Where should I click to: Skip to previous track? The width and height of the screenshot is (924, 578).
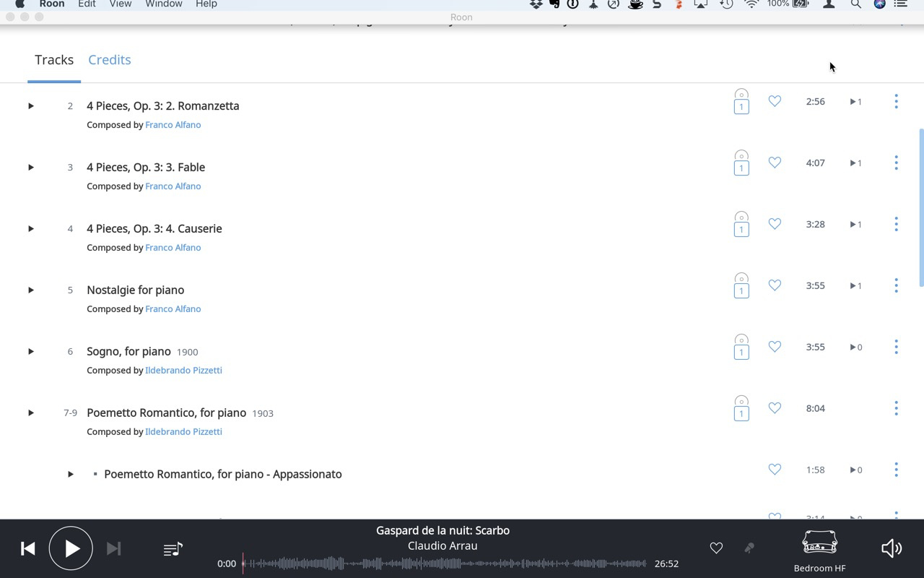pyautogui.click(x=28, y=549)
